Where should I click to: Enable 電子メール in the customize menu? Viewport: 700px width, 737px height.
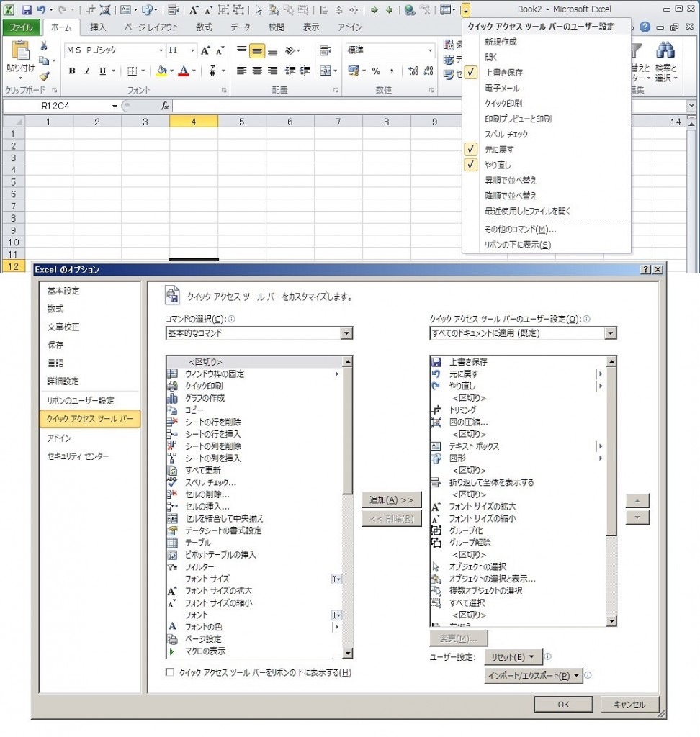[x=547, y=88]
